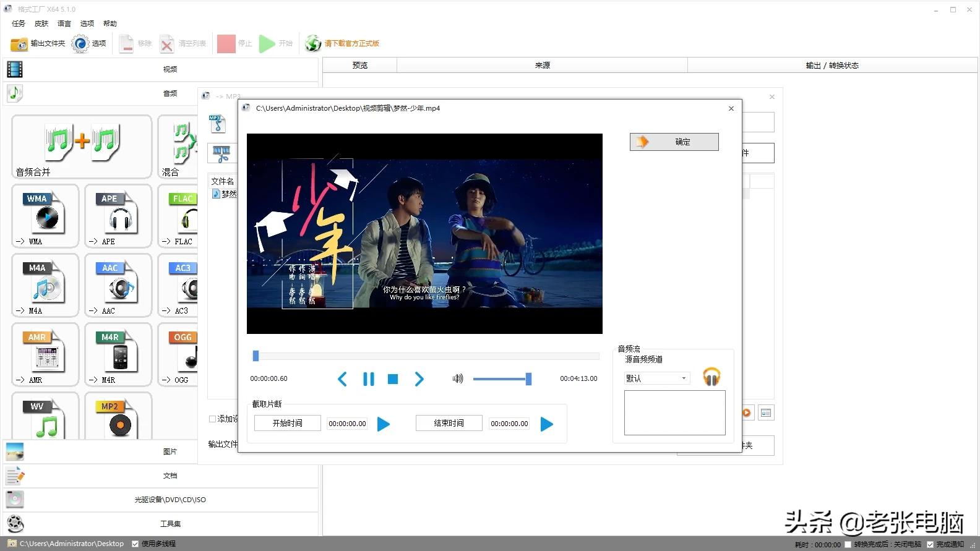
Task: Toggle the 完成通知 checkbox
Action: [930, 544]
